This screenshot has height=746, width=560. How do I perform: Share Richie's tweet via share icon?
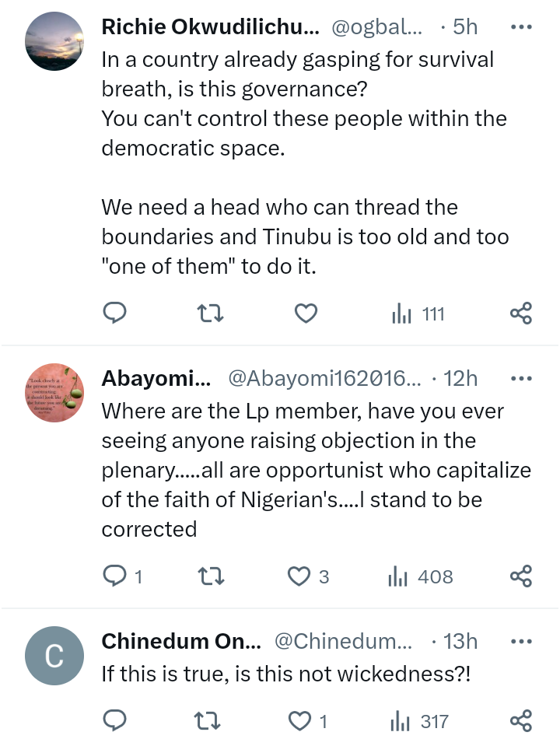click(520, 313)
